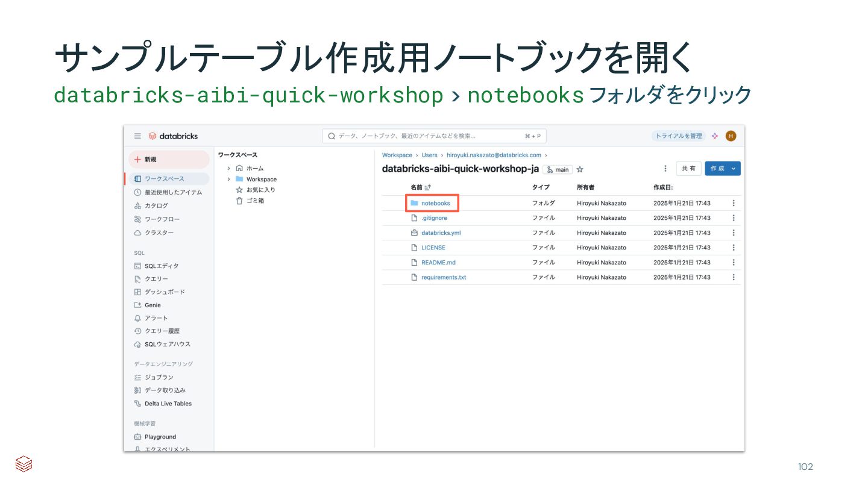Open the 作成 (Create) dropdown
868x488 pixels.
723,169
